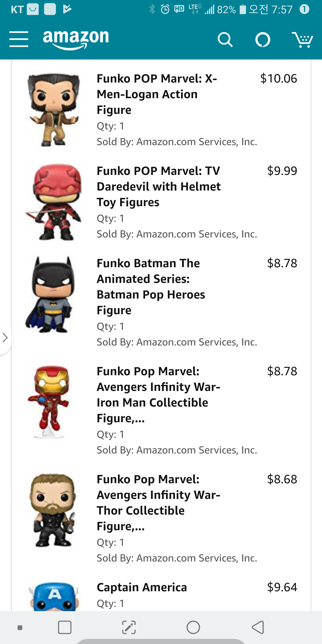Open Batman Pop Heroes Figure title
This screenshot has width=322, height=644.
(x=151, y=286)
